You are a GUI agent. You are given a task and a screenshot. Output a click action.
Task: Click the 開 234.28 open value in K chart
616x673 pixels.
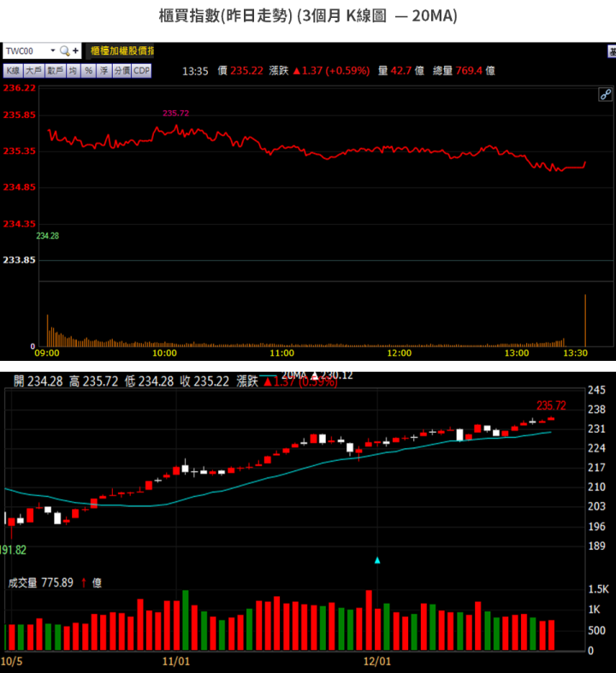(38, 381)
